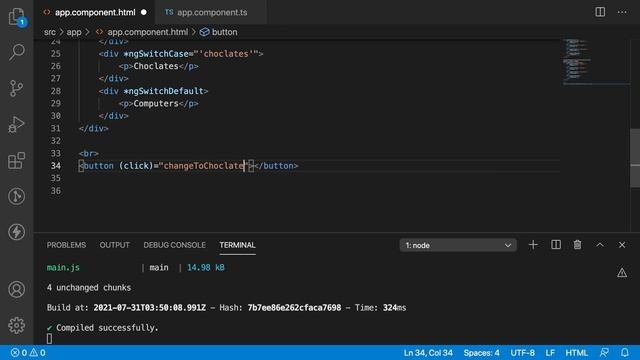The width and height of the screenshot is (640, 360).
Task: Change language mode 'HTML'
Action: (x=576, y=353)
